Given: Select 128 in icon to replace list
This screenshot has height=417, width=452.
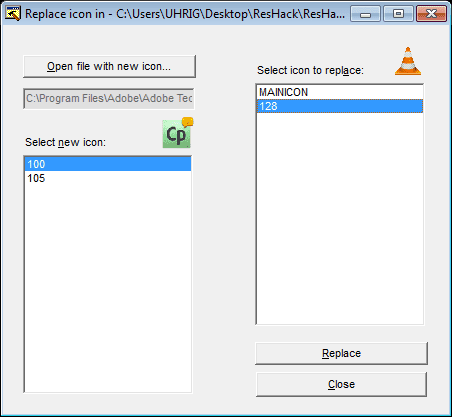Looking at the screenshot, I should pyautogui.click(x=340, y=106).
